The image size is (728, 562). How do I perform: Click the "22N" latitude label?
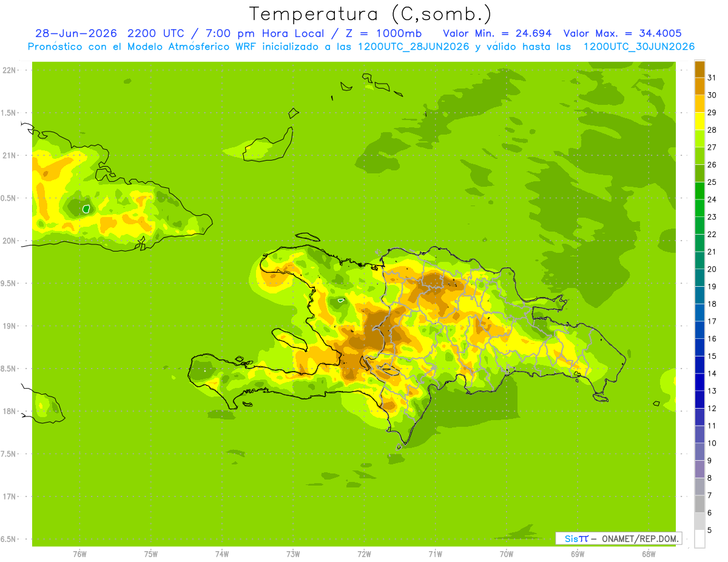pyautogui.click(x=9, y=70)
